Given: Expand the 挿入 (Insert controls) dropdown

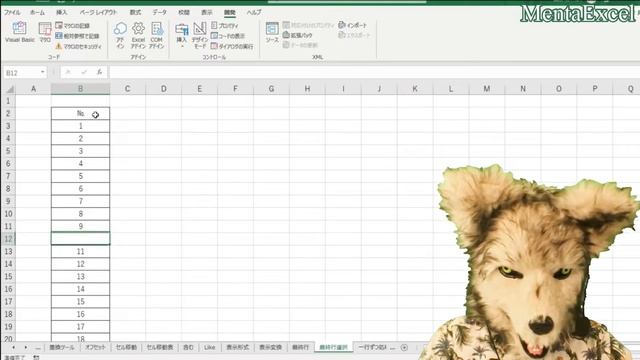Looking at the screenshot, I should coord(182,35).
